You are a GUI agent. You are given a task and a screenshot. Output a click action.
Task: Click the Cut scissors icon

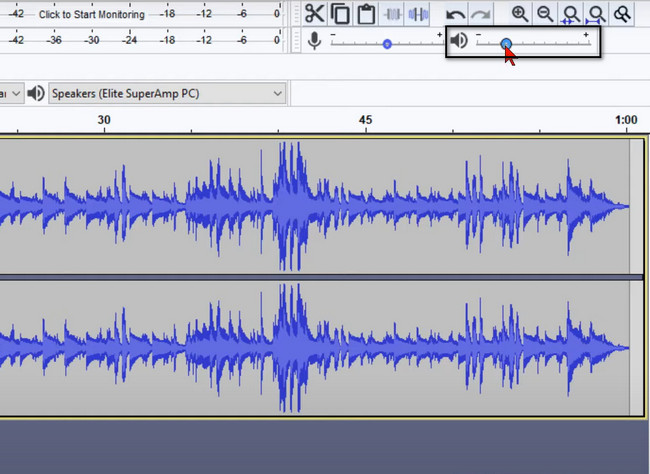[x=314, y=14]
